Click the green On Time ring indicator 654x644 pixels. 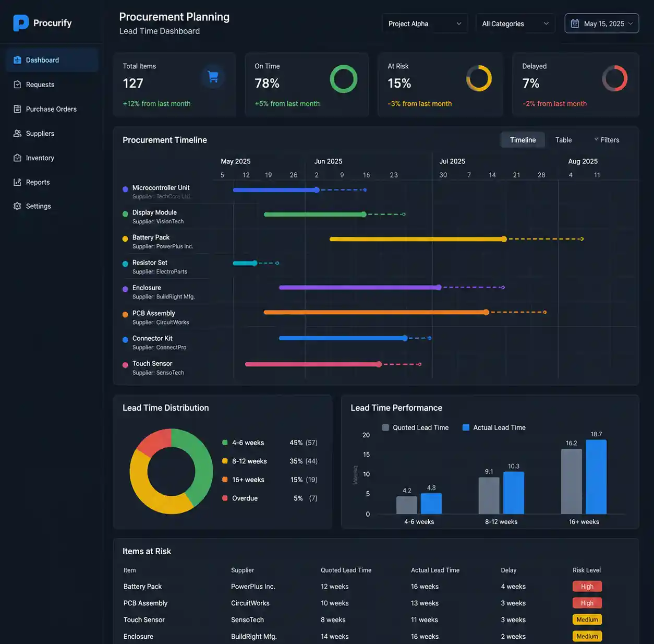click(x=344, y=79)
